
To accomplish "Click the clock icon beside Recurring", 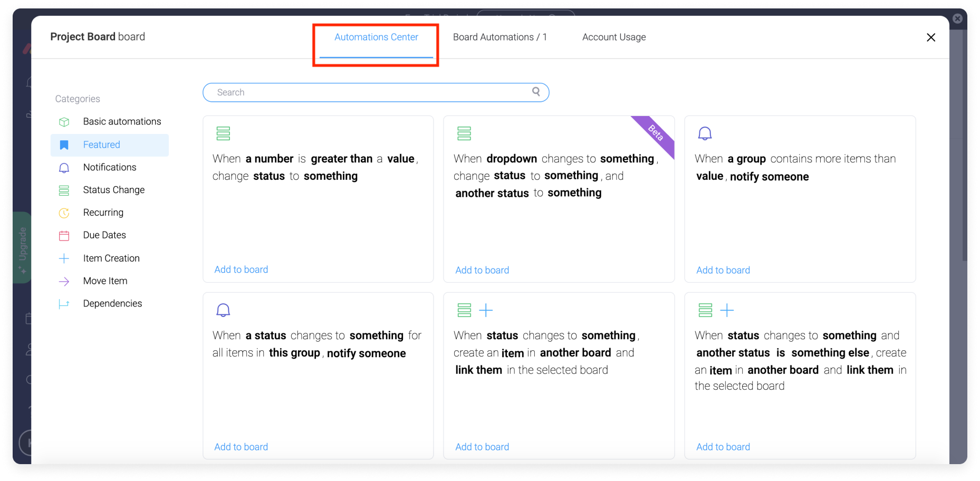I will tap(64, 213).
